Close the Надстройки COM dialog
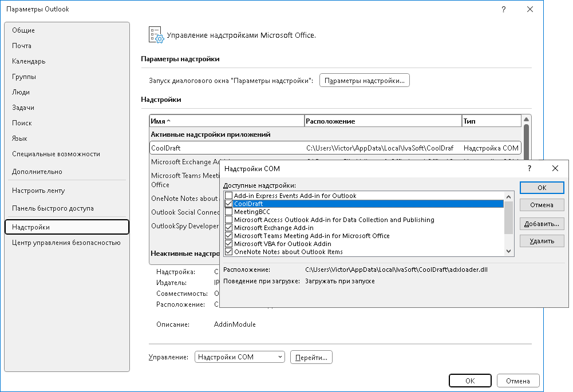 [555, 168]
